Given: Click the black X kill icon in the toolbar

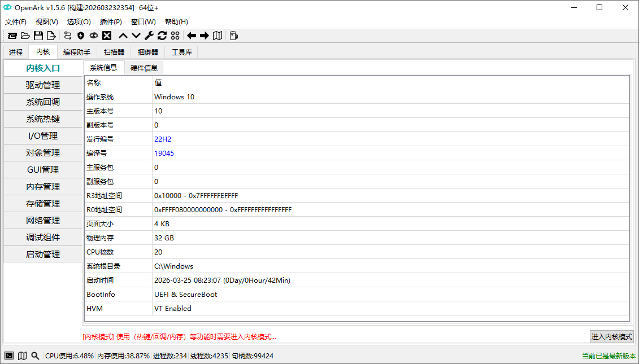Looking at the screenshot, I should (x=107, y=36).
